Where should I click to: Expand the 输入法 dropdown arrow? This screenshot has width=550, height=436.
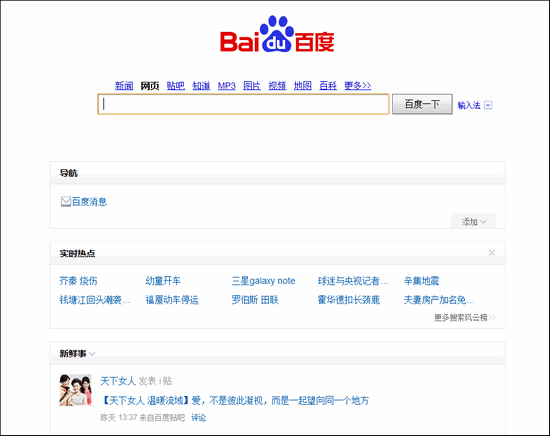click(x=488, y=105)
